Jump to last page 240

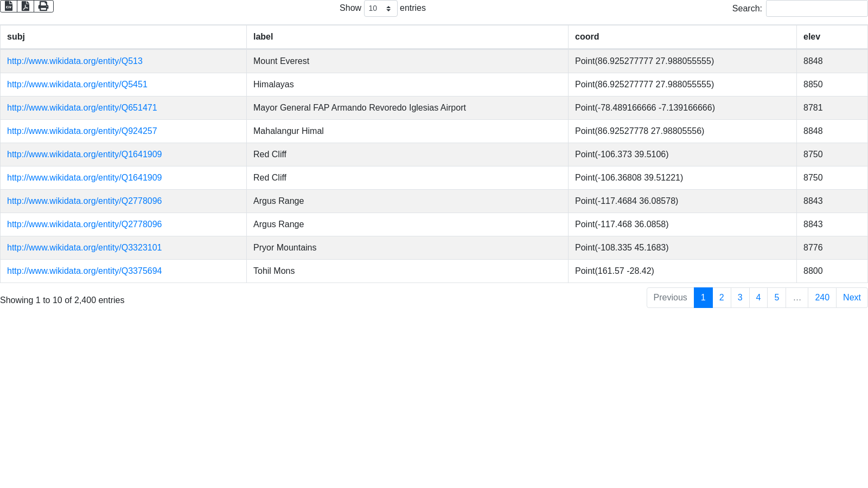[821, 298]
